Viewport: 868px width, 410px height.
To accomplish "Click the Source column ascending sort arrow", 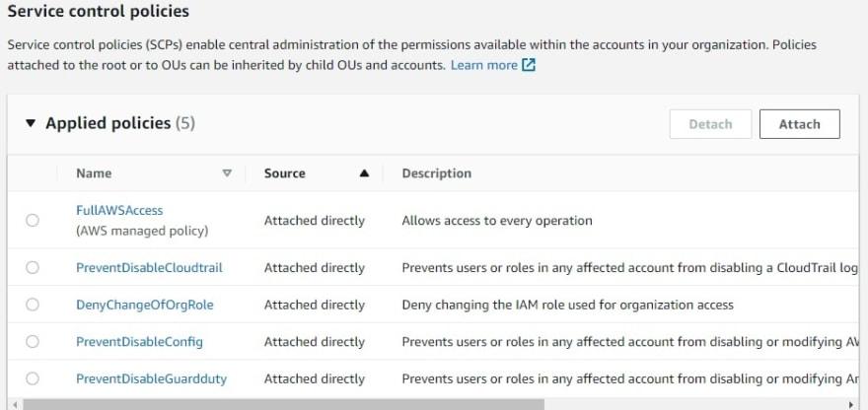I will tap(364, 173).
